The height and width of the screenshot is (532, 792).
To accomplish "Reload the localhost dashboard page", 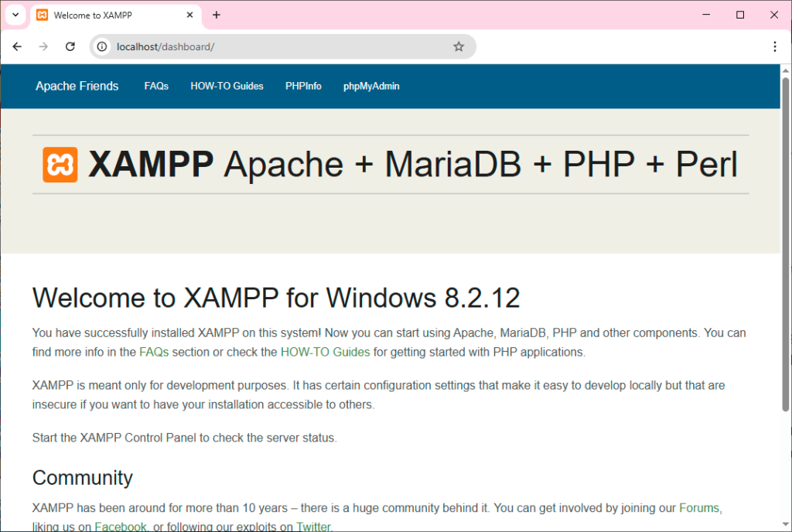I will [x=70, y=46].
